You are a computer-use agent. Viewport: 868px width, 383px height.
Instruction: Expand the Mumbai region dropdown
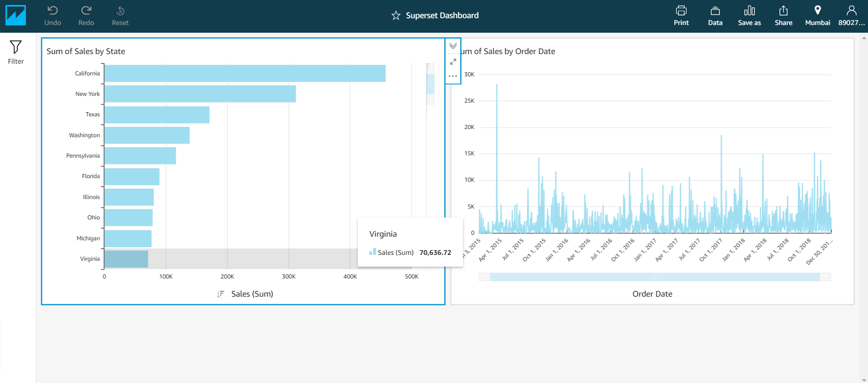[x=818, y=15]
